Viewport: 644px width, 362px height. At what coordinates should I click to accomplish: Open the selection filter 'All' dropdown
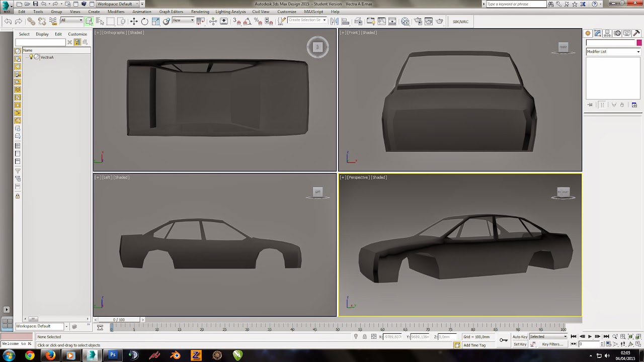point(72,21)
